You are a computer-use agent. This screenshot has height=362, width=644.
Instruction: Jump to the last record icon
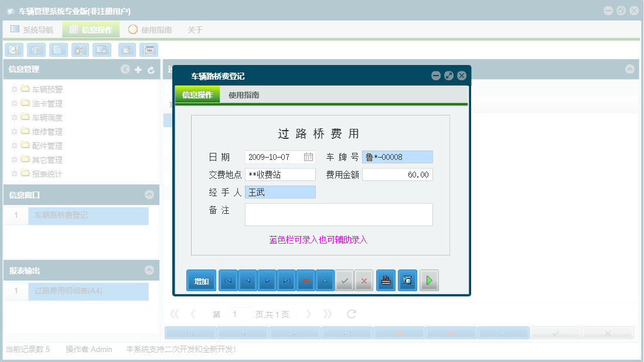pyautogui.click(x=286, y=280)
